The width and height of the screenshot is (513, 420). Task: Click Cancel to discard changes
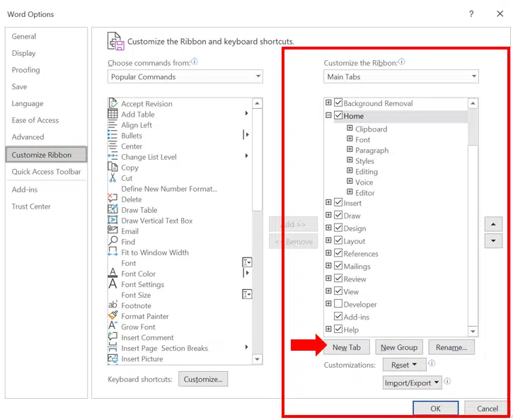(x=487, y=409)
